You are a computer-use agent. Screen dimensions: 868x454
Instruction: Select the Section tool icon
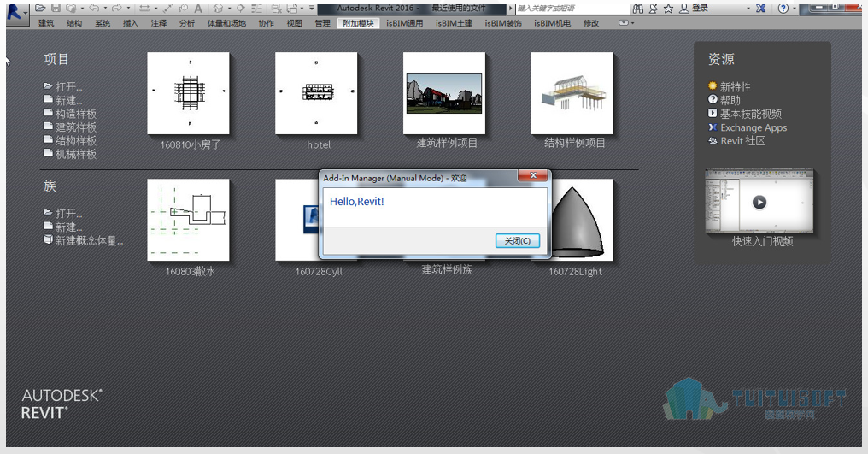pos(240,9)
